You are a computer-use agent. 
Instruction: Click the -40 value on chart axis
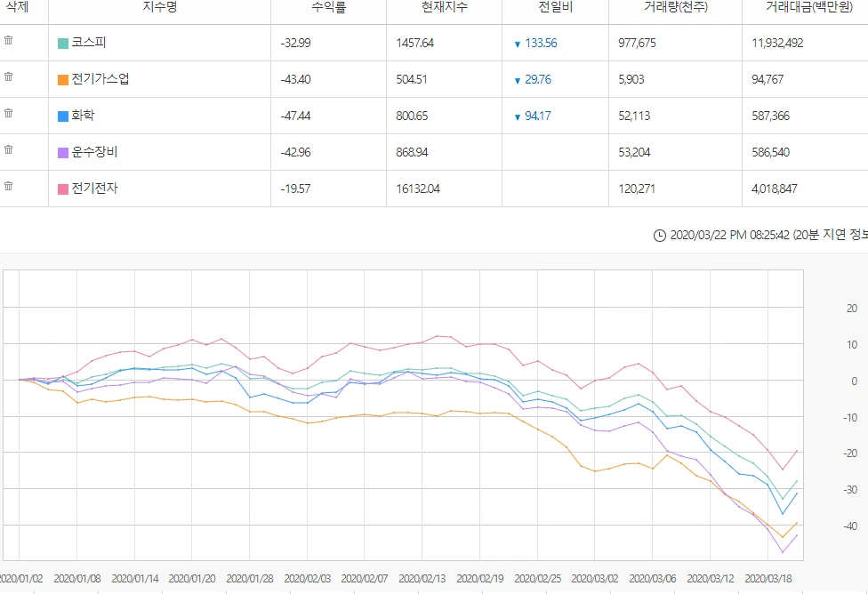point(850,526)
